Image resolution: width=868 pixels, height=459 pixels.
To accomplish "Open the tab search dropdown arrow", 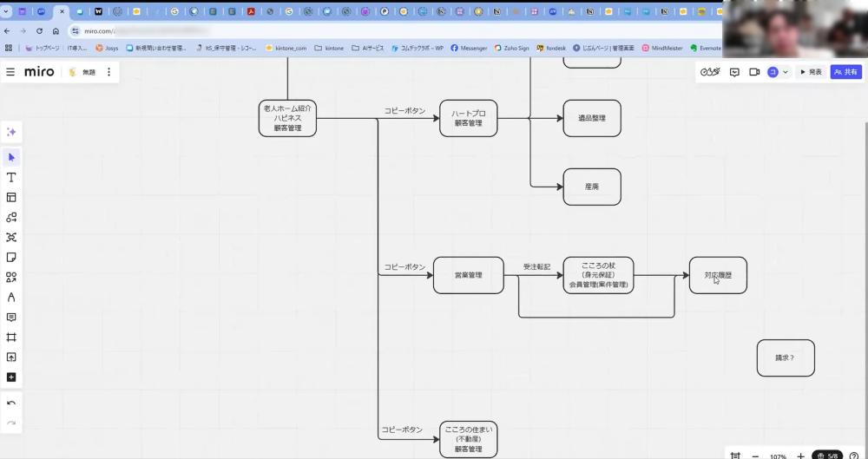I will 6,11.
